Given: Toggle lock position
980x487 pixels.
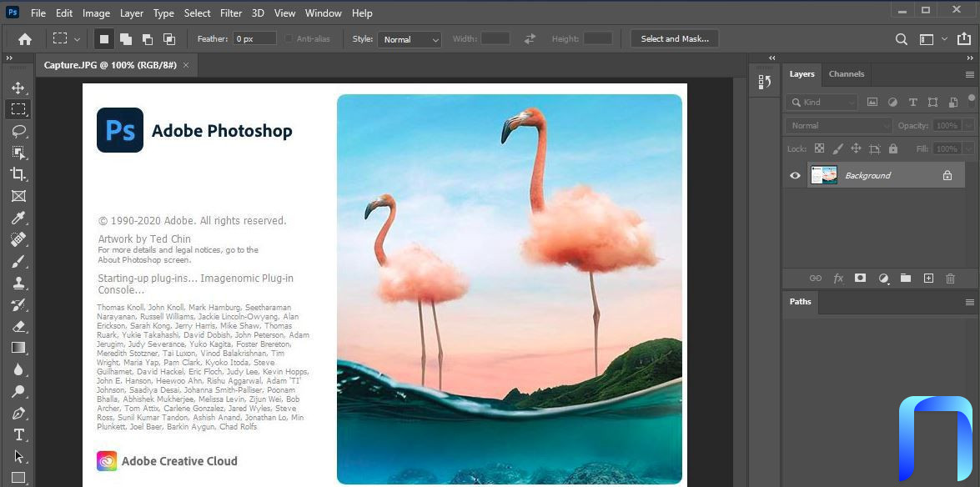Looking at the screenshot, I should 857,148.
